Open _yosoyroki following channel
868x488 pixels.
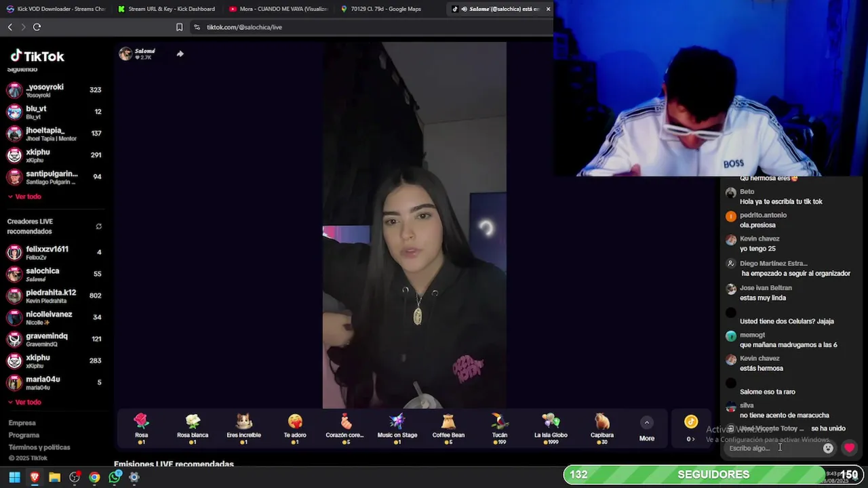[x=54, y=90]
